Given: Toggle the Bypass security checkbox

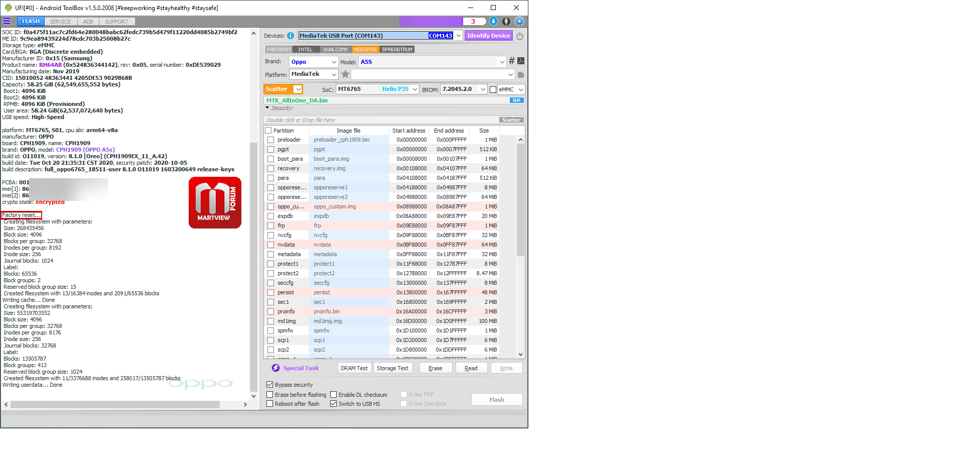Looking at the screenshot, I should tap(270, 385).
